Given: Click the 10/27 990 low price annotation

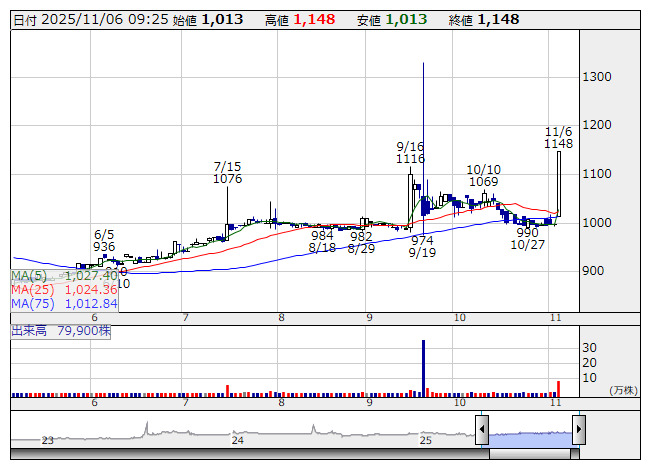Looking at the screenshot, I should (528, 238).
